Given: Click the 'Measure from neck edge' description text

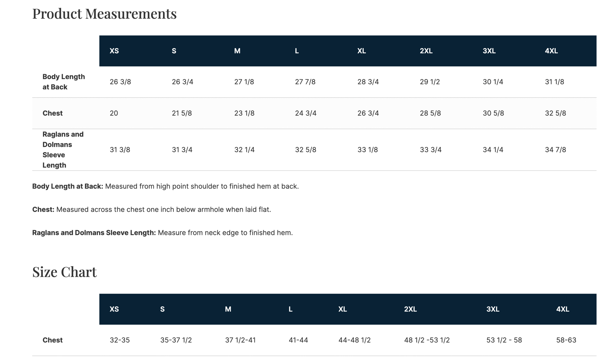Looking at the screenshot, I should (x=225, y=233).
